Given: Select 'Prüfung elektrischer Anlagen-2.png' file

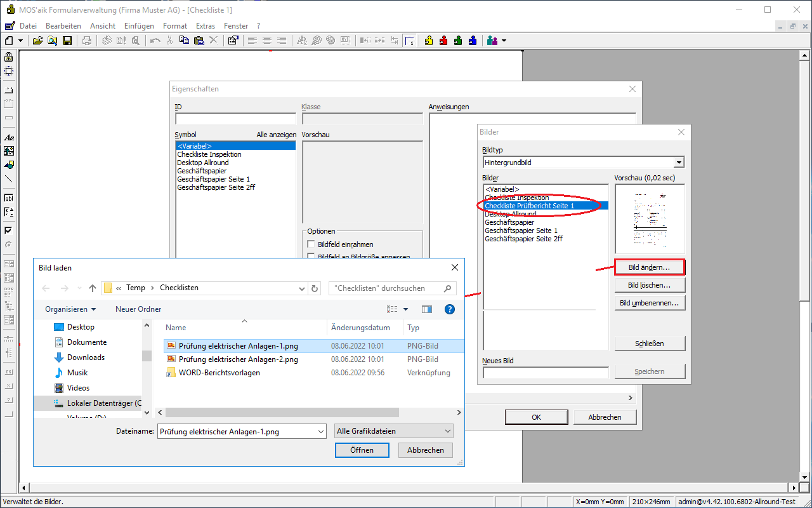Looking at the screenshot, I should click(x=238, y=359).
